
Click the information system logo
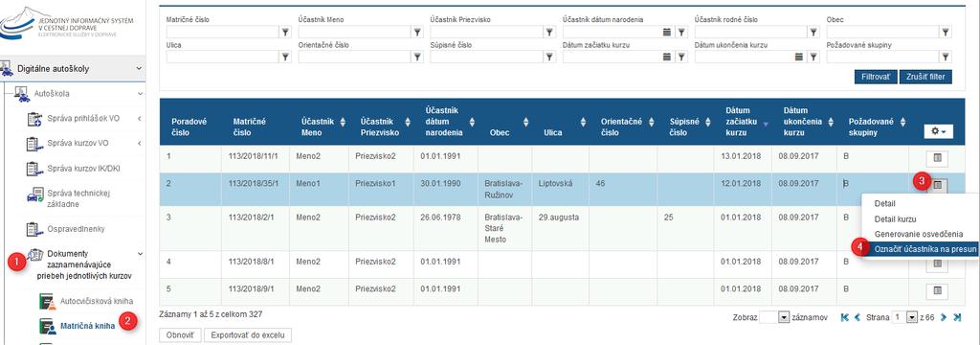pos(67,23)
